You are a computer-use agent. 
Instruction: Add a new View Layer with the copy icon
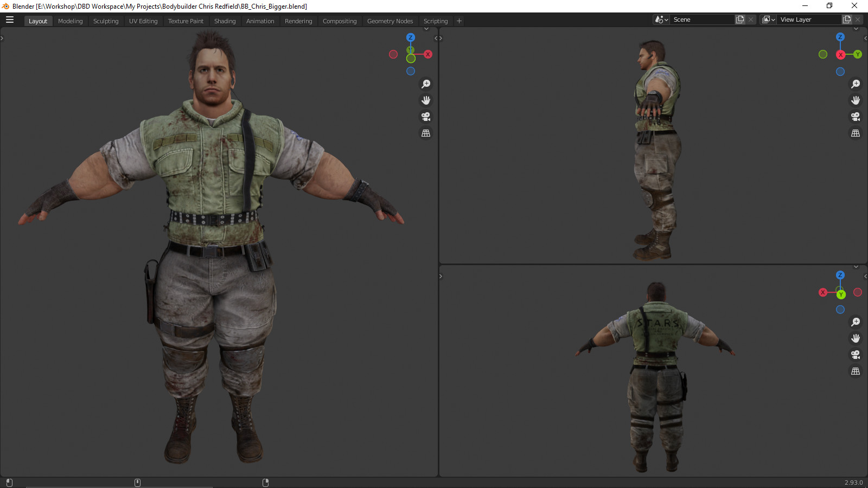click(847, 20)
